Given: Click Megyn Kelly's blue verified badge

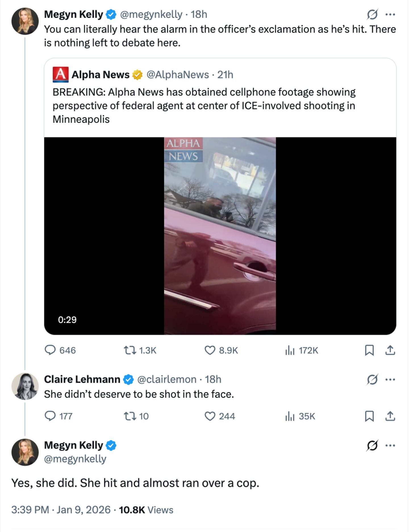Looking at the screenshot, I should 111,13.
